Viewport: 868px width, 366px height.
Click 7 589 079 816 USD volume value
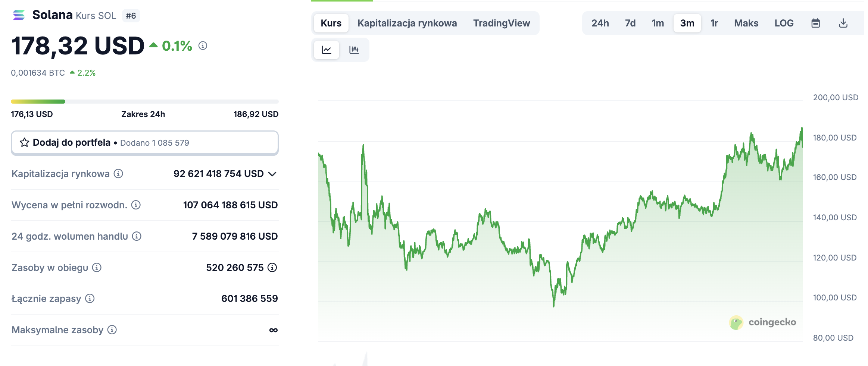click(235, 236)
